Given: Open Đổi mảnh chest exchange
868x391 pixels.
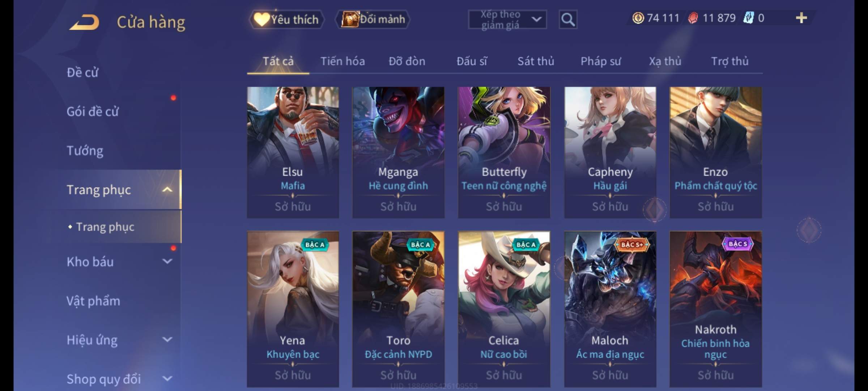Looking at the screenshot, I should [373, 19].
